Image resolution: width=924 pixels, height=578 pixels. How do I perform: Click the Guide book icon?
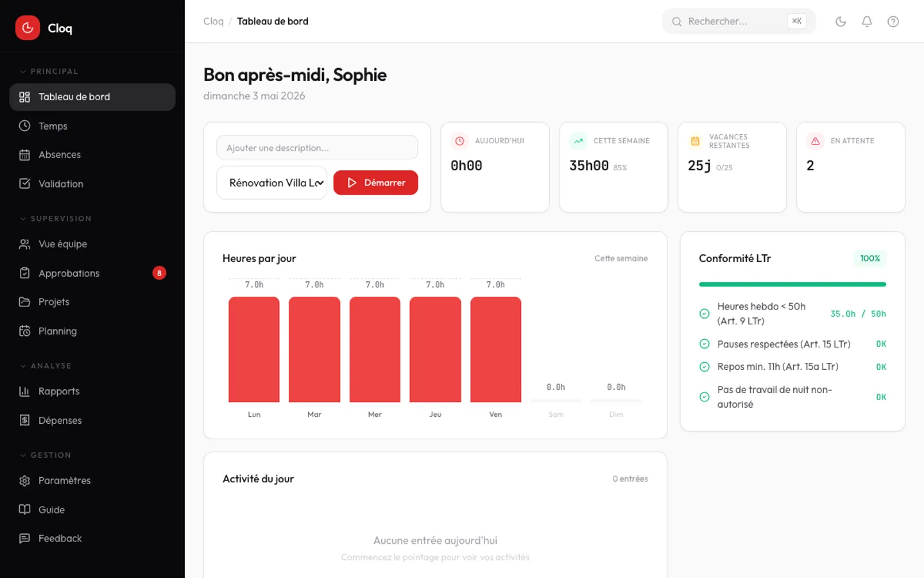coord(24,509)
